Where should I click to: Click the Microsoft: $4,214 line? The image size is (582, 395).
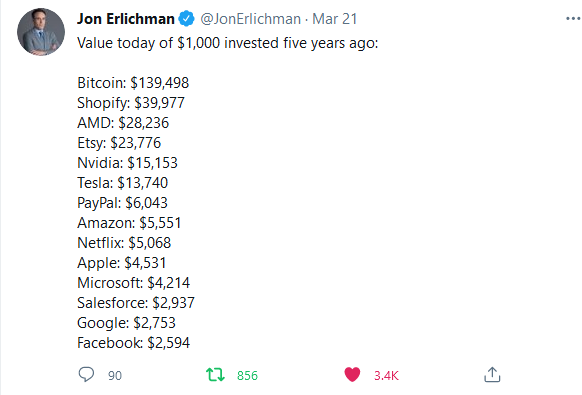pos(133,283)
